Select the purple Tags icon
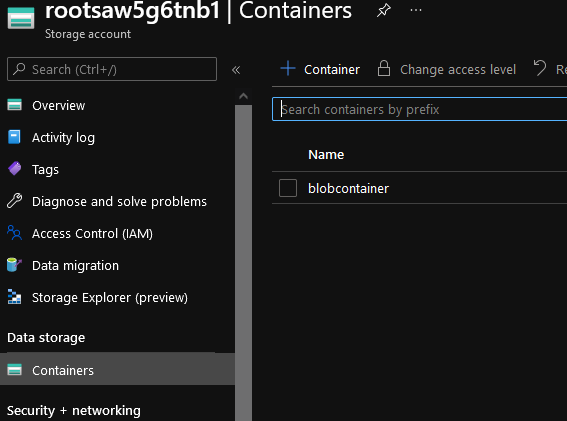The height and width of the screenshot is (421, 567). click(15, 169)
